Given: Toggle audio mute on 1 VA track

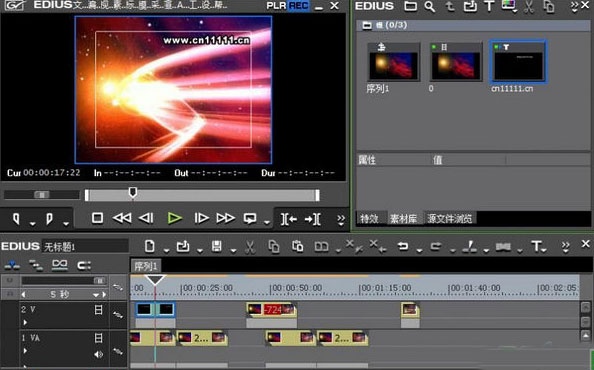Looking at the screenshot, I should (x=98, y=354).
